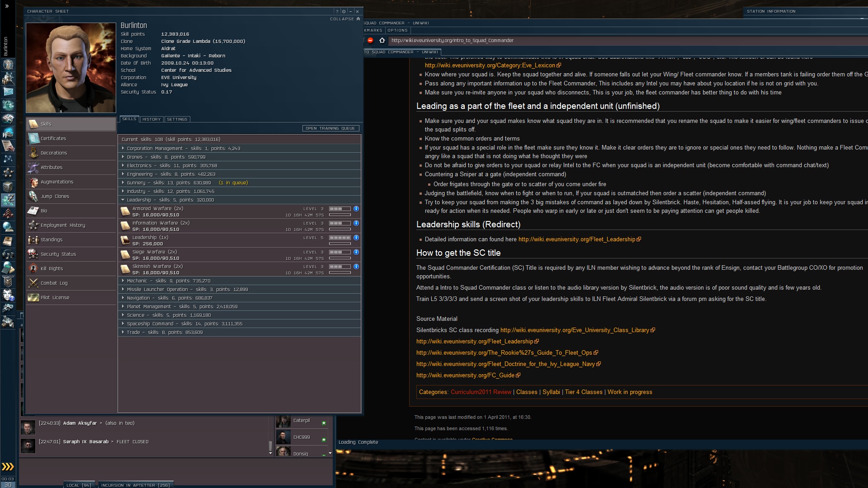Click Siege Warfare skill level progress bar
This screenshot has width=868, height=488.
[340, 252]
